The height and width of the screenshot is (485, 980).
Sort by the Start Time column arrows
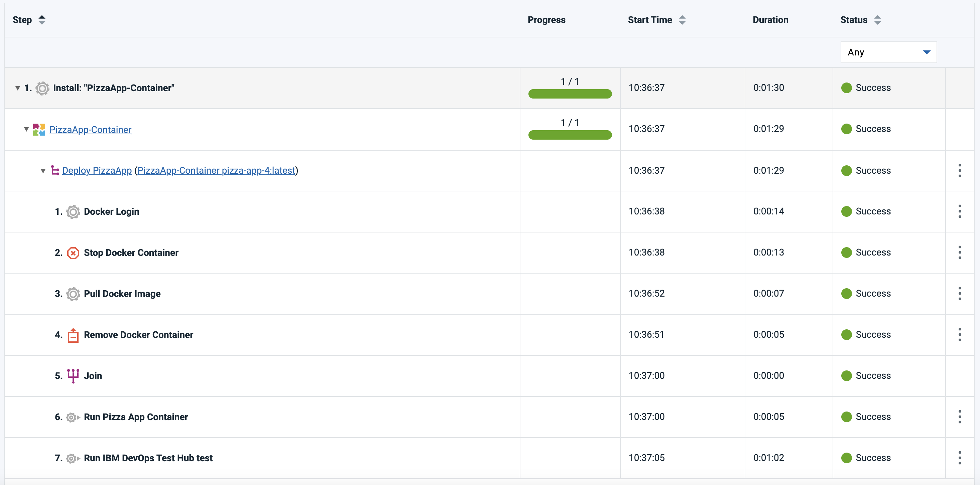[x=682, y=20]
